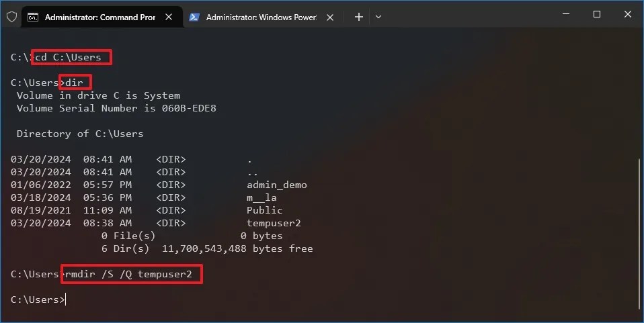Viewport: 644px width, 323px height.
Task: Click the date 08/19/2021 in the listing
Action: coord(40,211)
